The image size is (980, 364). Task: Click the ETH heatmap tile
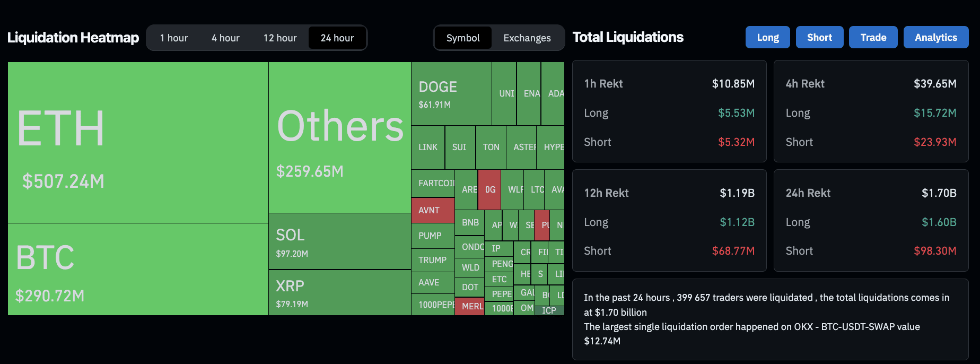138,142
